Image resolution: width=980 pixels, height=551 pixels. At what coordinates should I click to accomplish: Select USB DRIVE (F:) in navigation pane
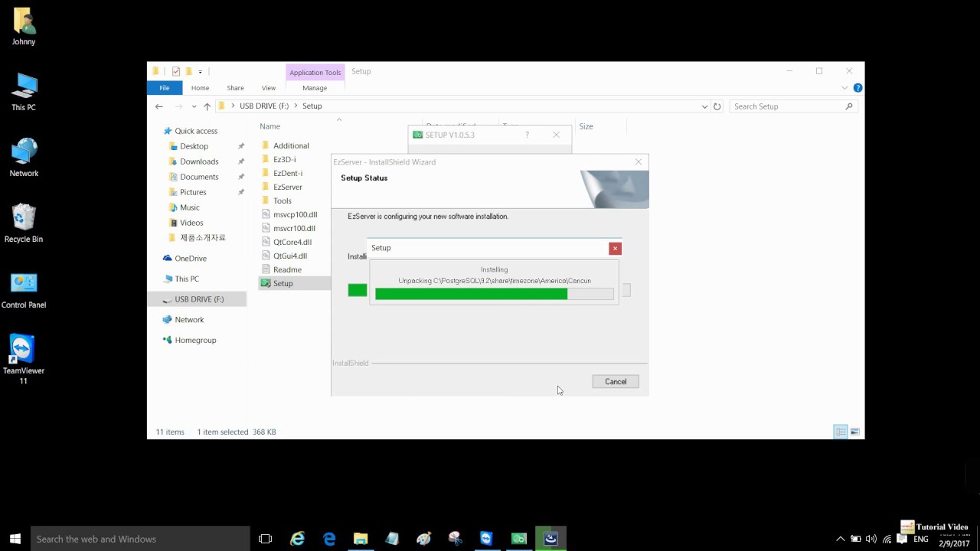(x=197, y=299)
